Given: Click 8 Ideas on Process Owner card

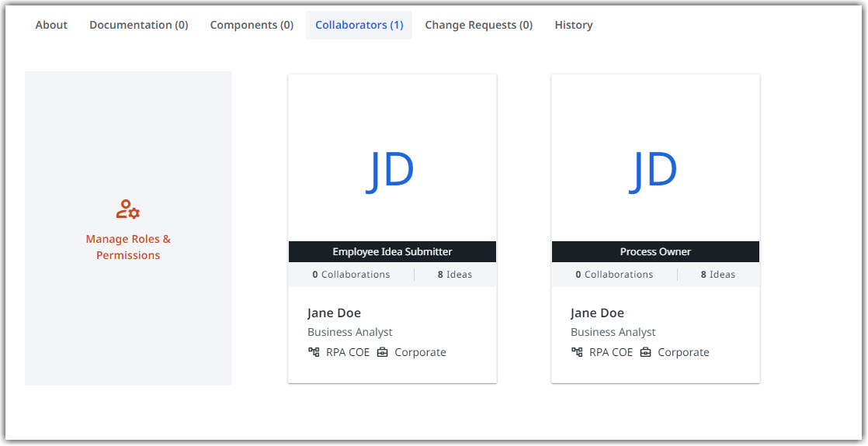Looking at the screenshot, I should (718, 275).
